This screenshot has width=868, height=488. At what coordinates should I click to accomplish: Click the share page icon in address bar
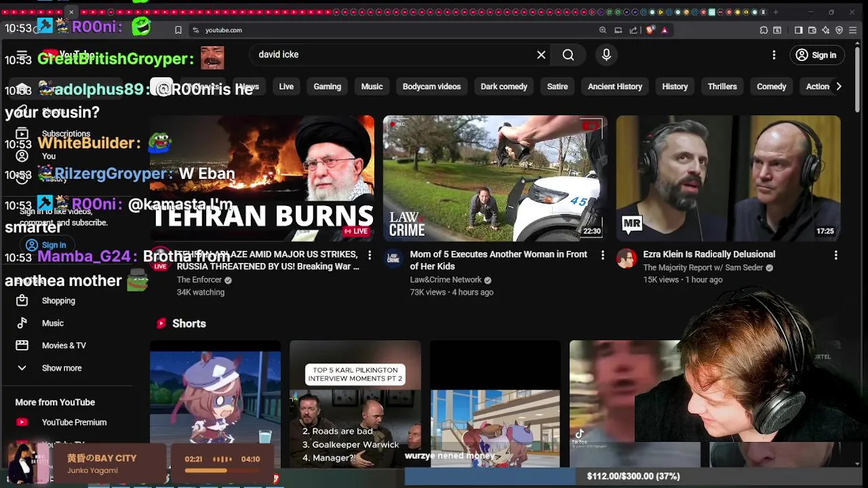(633, 30)
